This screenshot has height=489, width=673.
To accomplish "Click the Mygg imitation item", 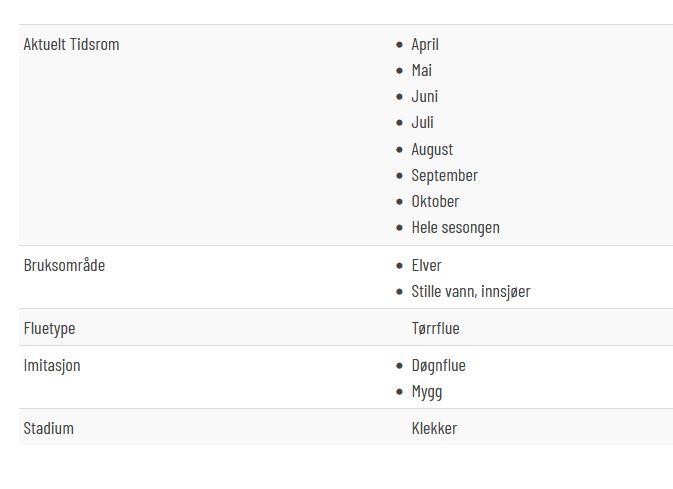I will click(x=427, y=392).
